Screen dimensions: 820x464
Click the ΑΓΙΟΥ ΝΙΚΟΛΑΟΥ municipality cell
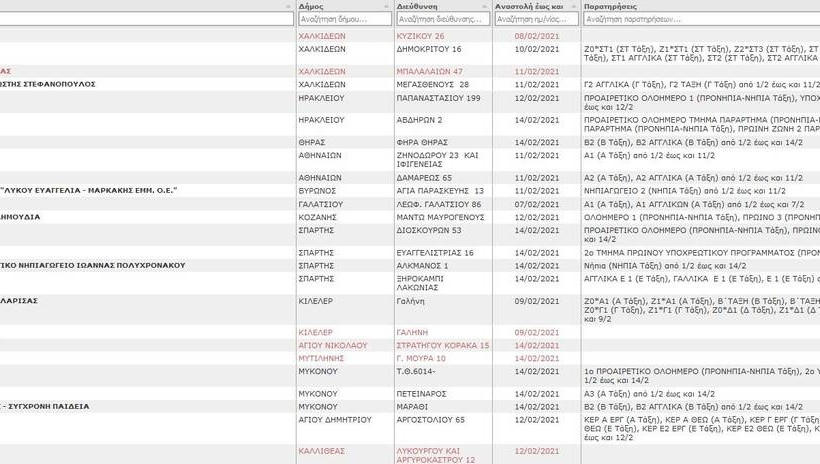pos(332,345)
